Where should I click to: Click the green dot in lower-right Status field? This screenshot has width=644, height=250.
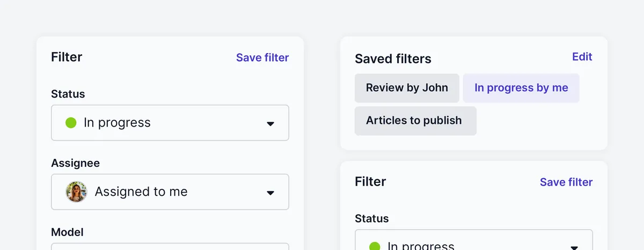375,246
